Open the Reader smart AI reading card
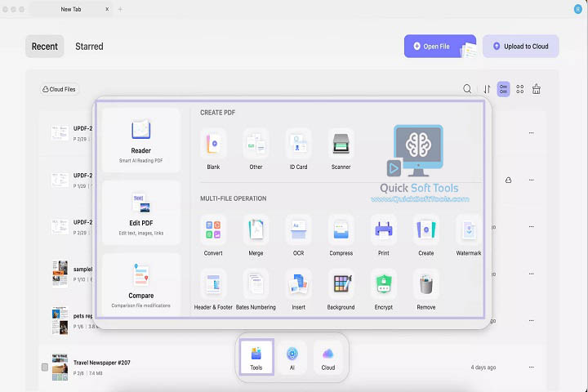The height and width of the screenshot is (392, 588). [x=141, y=140]
